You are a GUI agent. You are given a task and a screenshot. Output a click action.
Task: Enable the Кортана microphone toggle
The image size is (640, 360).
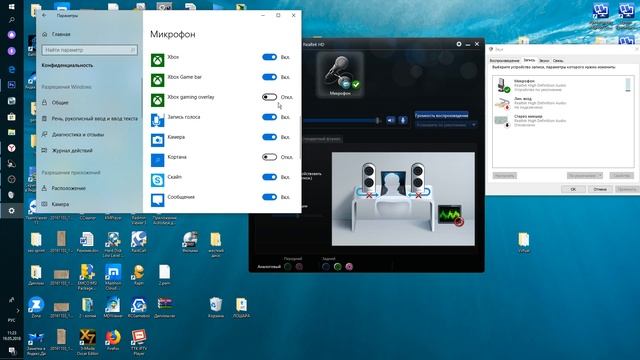[269, 157]
